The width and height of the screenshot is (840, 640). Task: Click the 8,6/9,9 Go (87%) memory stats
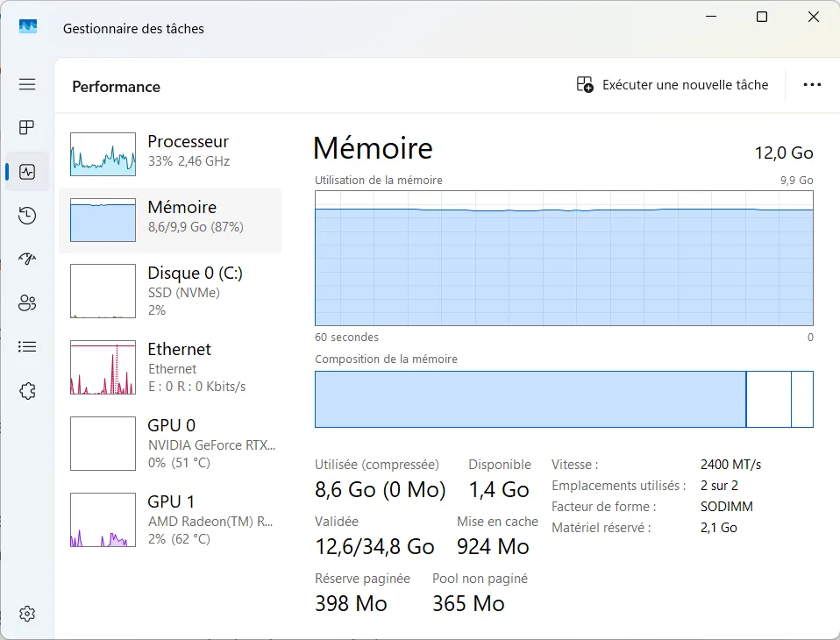tap(196, 227)
